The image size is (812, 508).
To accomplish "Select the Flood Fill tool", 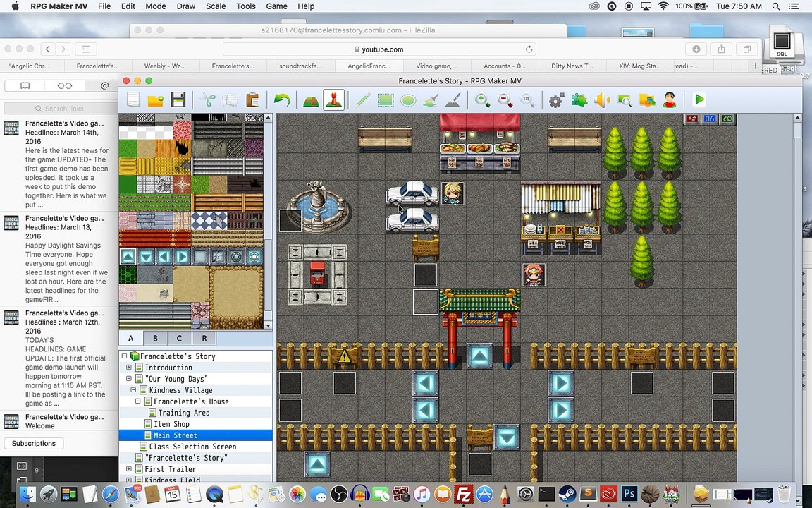I will [431, 99].
